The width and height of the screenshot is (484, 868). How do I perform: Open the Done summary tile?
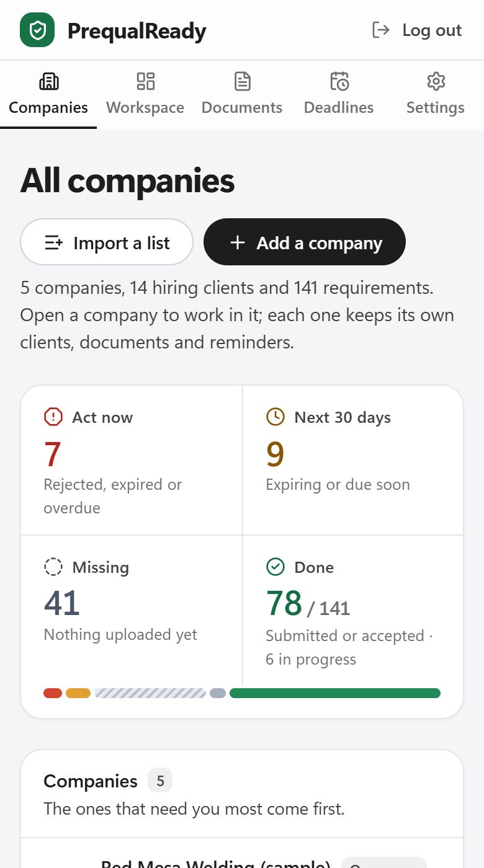(352, 610)
